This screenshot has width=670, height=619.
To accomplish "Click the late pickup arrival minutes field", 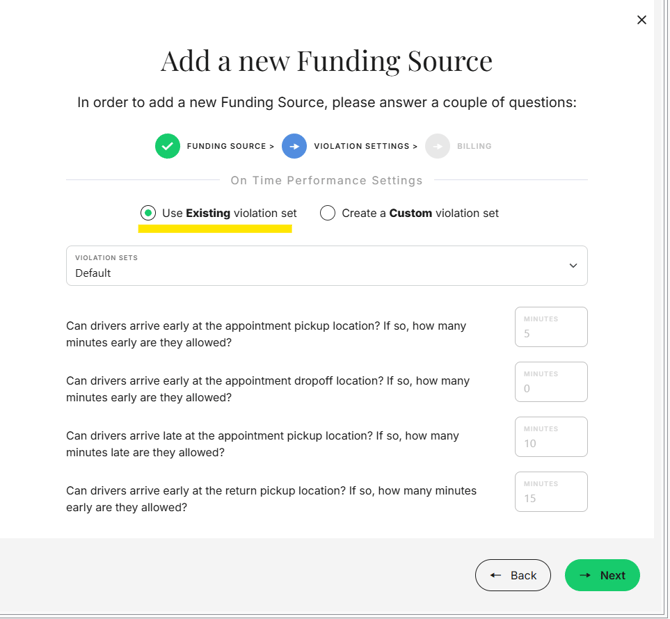I will [551, 437].
